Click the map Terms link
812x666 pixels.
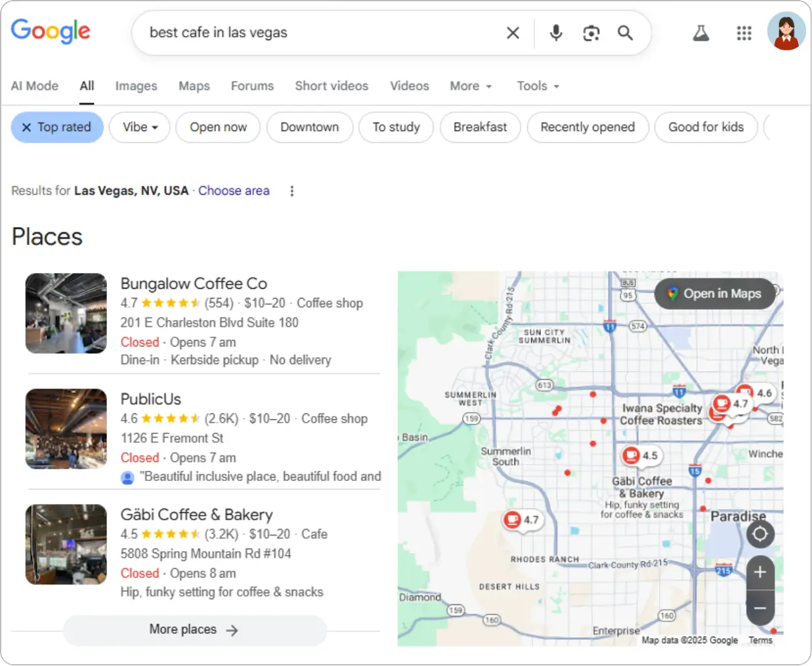pyautogui.click(x=760, y=640)
